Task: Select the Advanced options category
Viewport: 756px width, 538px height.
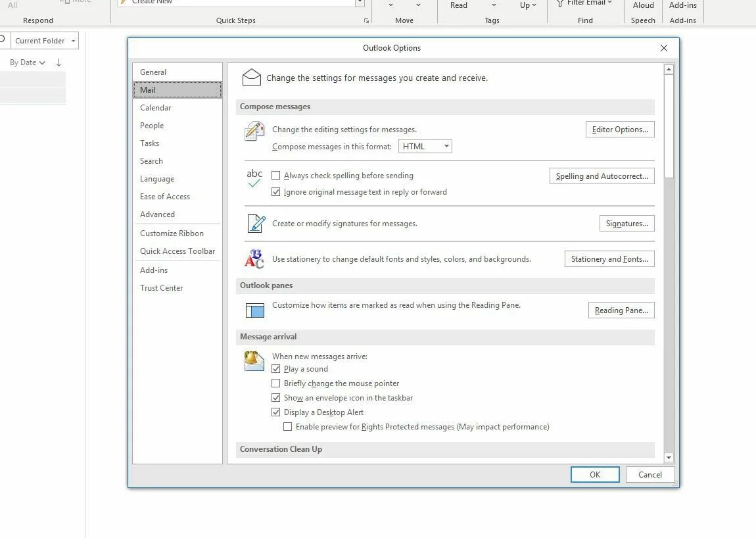Action: click(177, 214)
